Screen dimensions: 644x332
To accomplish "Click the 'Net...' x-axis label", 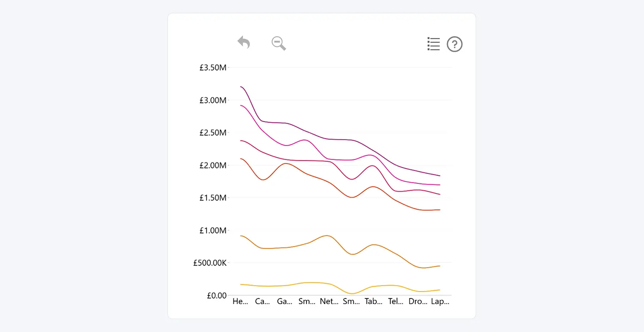I will click(x=329, y=302).
